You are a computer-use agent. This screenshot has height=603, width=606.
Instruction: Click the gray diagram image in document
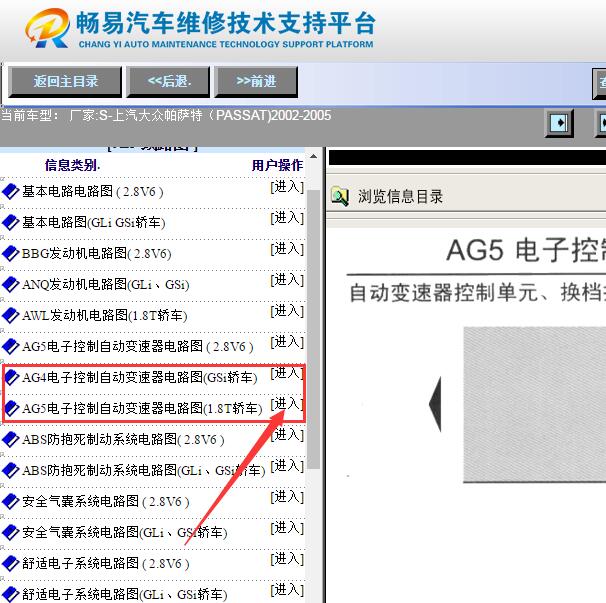pos(535,405)
